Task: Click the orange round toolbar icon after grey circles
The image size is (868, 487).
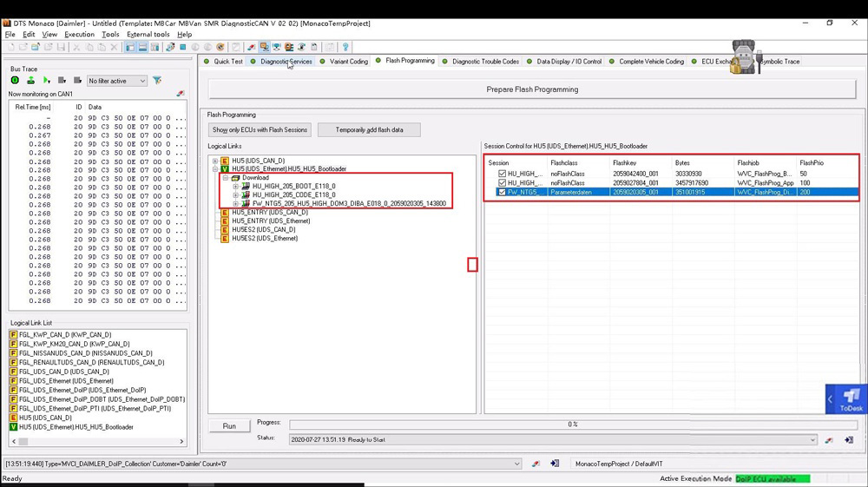Action: pyautogui.click(x=220, y=47)
